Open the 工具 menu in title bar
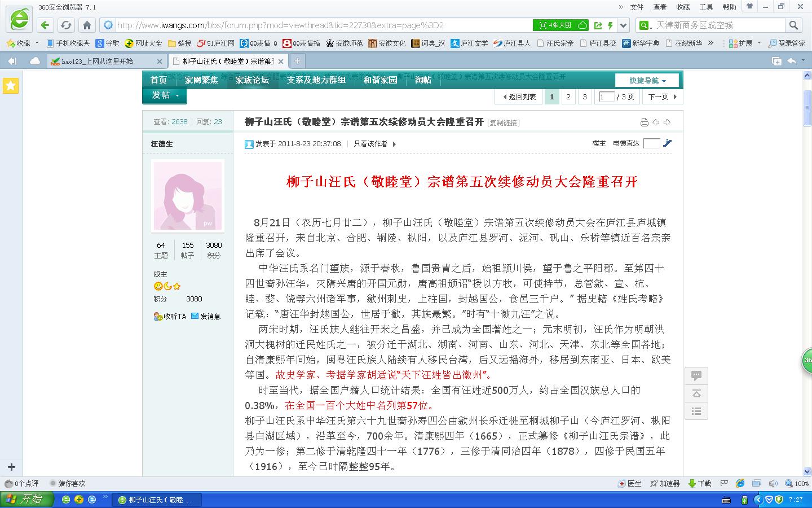The height and width of the screenshot is (508, 812). click(x=706, y=7)
